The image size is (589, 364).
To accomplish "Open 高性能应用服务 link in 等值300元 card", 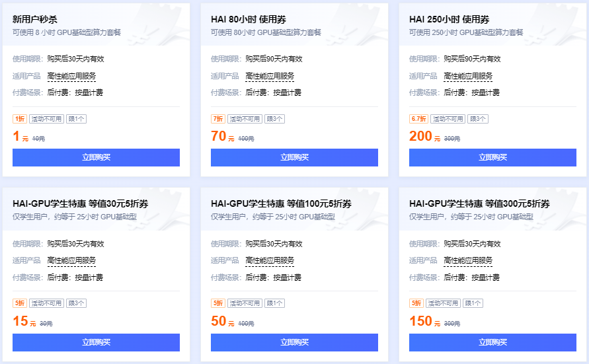I will click(x=468, y=260).
